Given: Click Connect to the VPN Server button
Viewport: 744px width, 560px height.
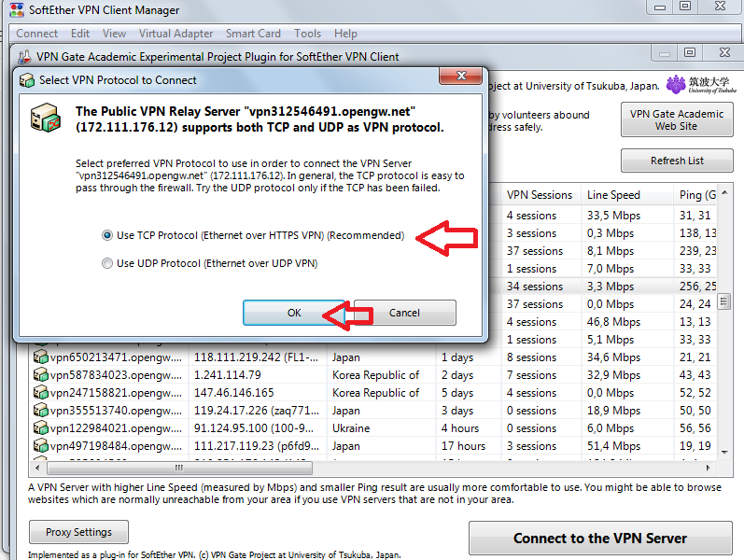Looking at the screenshot, I should coord(600,539).
